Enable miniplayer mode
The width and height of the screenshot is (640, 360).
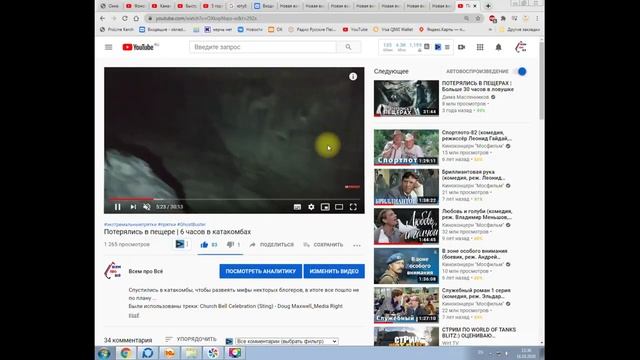pyautogui.click(x=325, y=207)
